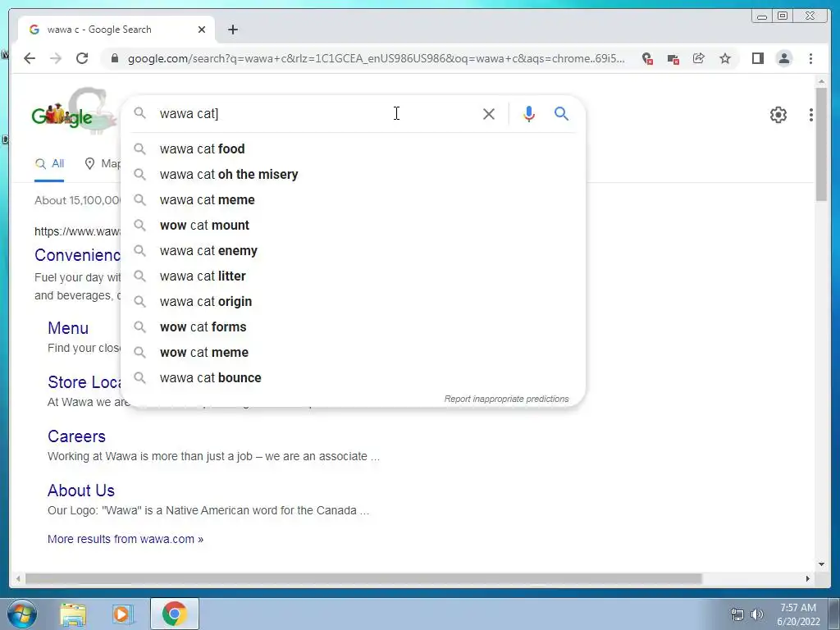Click the vertical scrollbar down arrow
The height and width of the screenshot is (630, 840).
(821, 564)
